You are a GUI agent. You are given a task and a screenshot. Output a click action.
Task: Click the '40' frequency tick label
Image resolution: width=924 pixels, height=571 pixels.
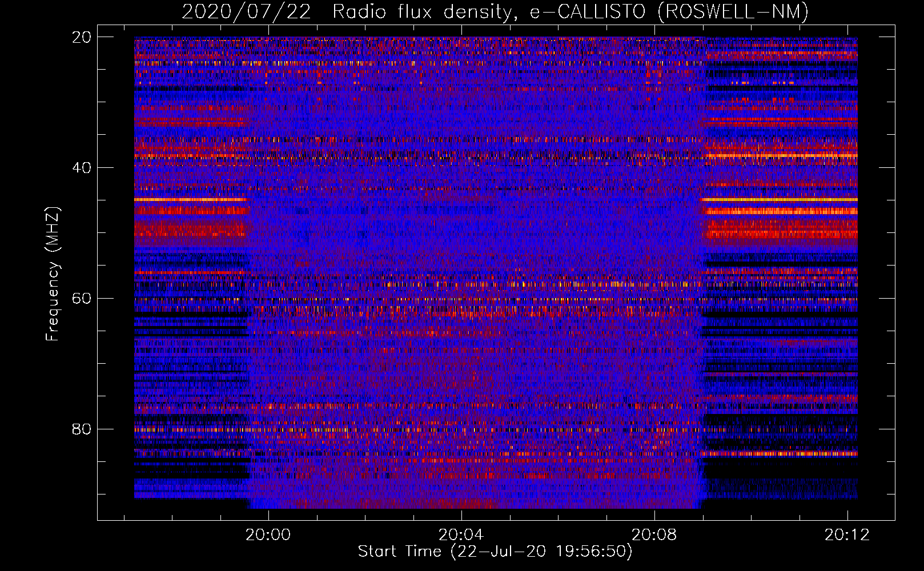pyautogui.click(x=81, y=168)
